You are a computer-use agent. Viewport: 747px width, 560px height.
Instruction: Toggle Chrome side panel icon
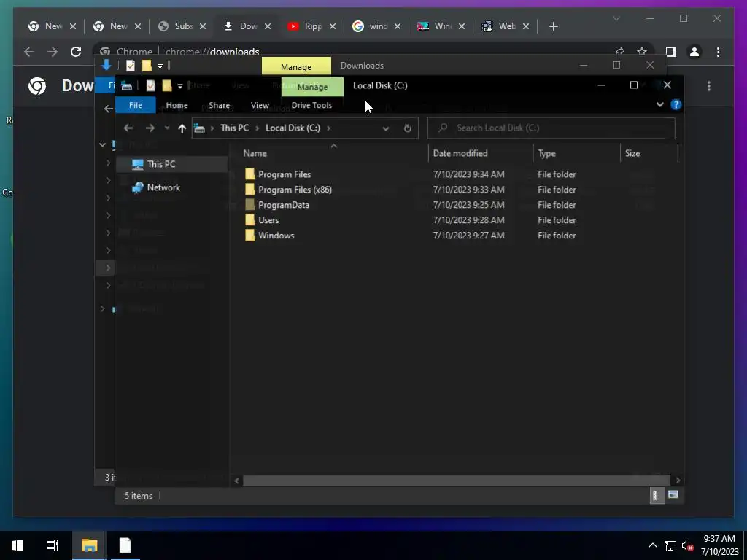pos(671,52)
